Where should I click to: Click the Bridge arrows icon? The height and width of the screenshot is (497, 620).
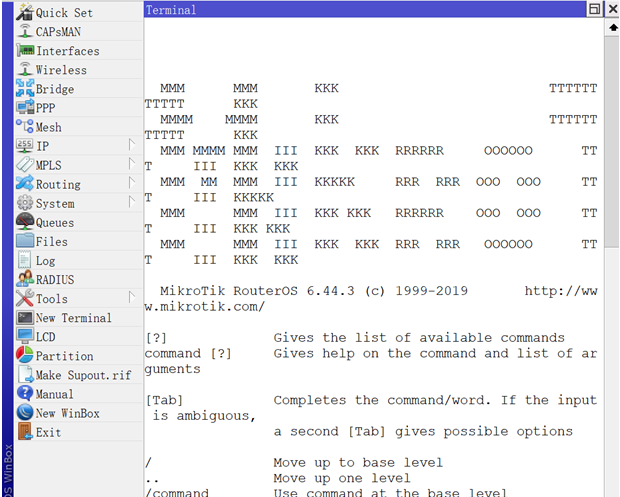tap(25, 88)
